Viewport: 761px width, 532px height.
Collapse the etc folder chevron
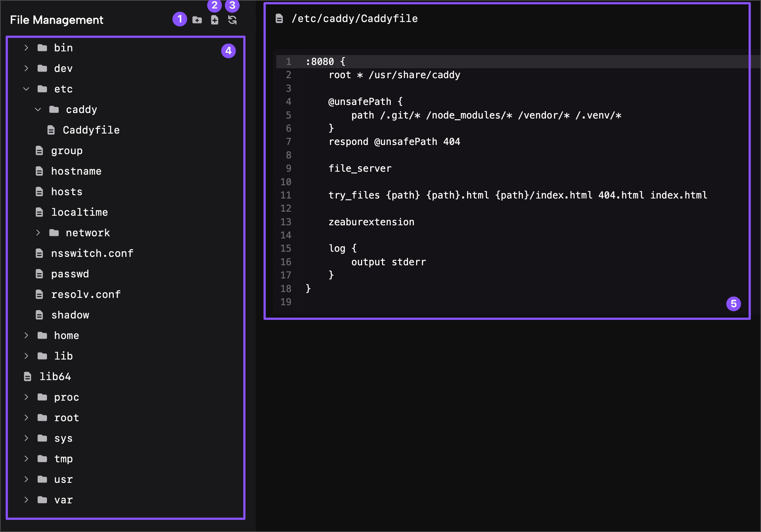pyautogui.click(x=26, y=89)
